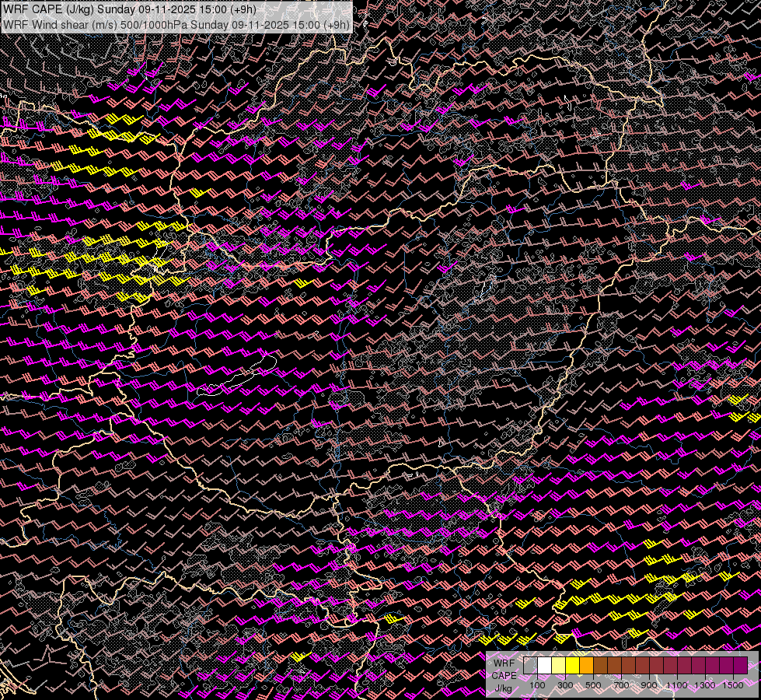Click the WRF text in the legend box
The width and height of the screenshot is (761, 700).
[504, 663]
